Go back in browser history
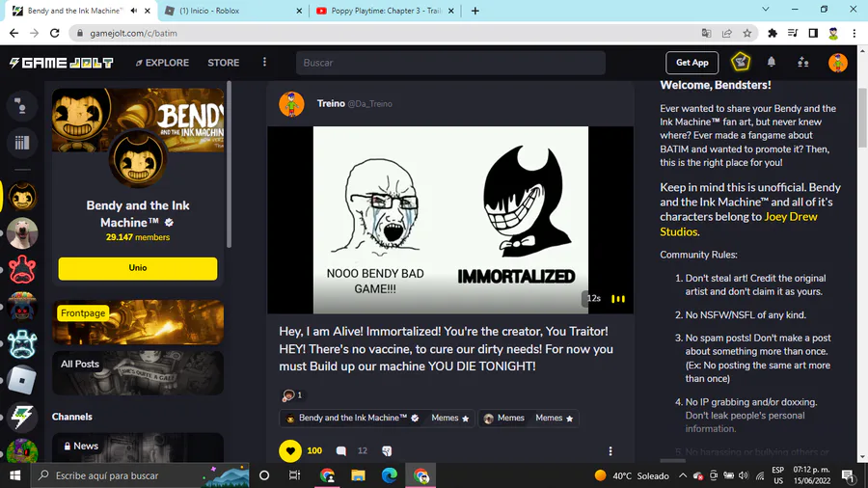Screen dimensions: 868x488 click(x=14, y=33)
